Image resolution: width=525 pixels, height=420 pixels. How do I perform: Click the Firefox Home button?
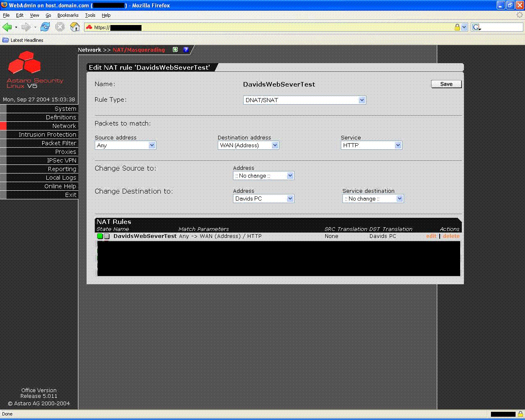tap(75, 27)
